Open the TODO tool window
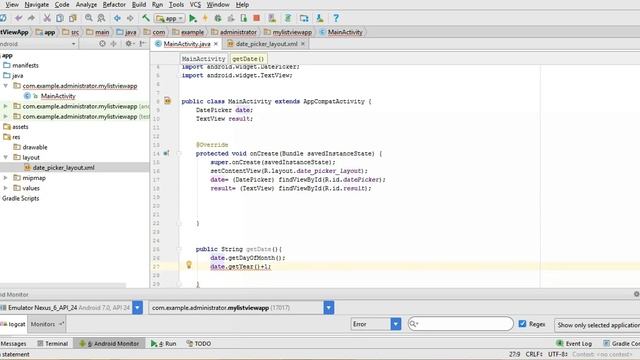 tap(199, 344)
